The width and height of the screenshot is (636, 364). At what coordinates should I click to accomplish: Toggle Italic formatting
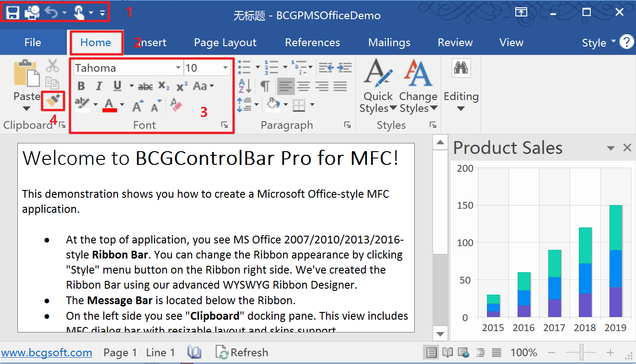[x=99, y=86]
